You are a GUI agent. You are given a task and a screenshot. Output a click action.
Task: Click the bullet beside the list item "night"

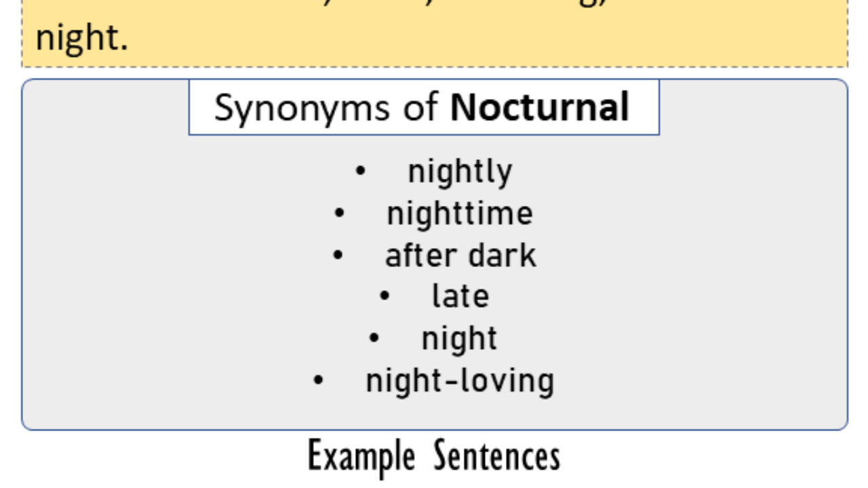(x=374, y=339)
